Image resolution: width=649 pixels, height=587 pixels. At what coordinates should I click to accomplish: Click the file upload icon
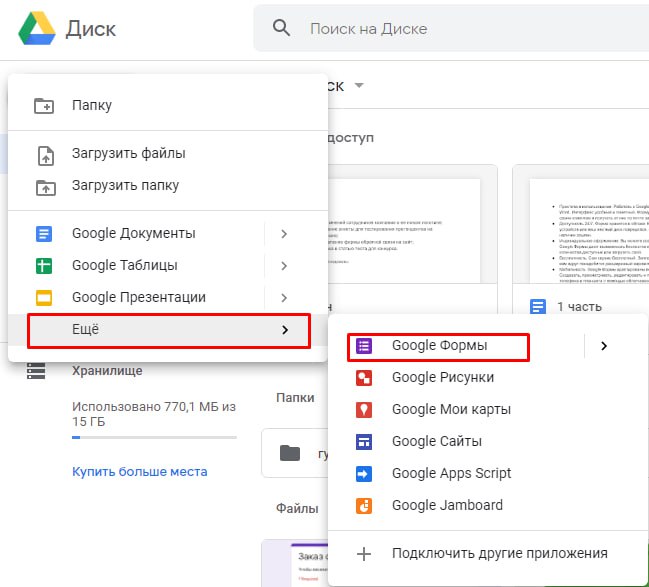[x=46, y=156]
